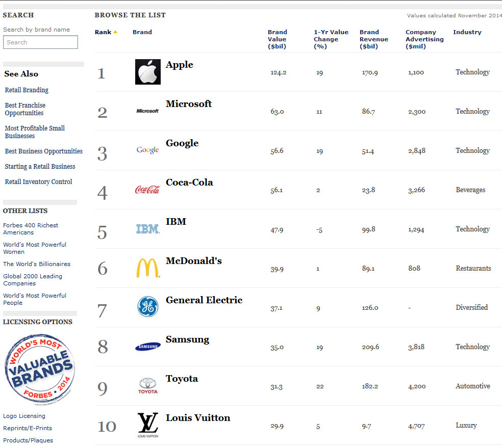
Task: Click World's Most Valuable Brands badge
Action: point(40,370)
